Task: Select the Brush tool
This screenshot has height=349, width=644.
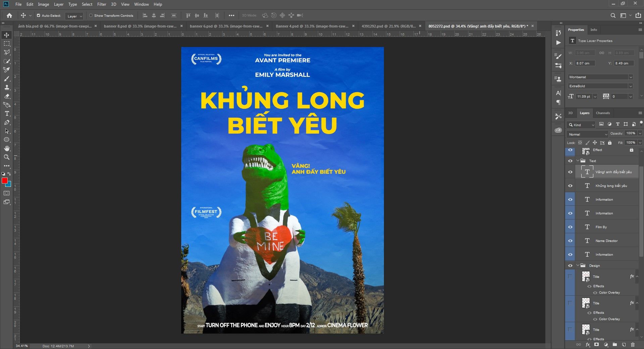Action: click(7, 79)
